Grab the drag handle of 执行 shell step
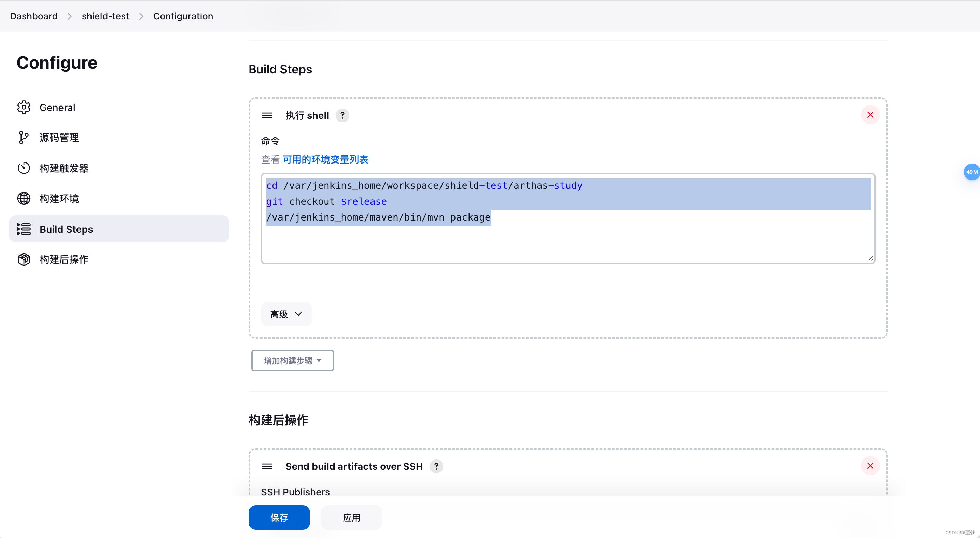 pos(267,115)
